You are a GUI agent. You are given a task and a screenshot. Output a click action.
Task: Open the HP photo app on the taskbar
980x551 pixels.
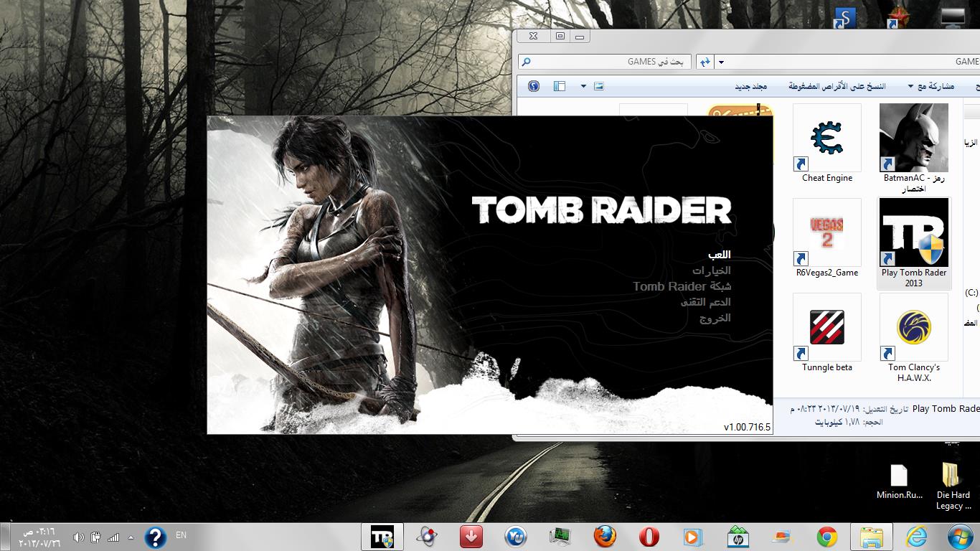[x=738, y=537]
